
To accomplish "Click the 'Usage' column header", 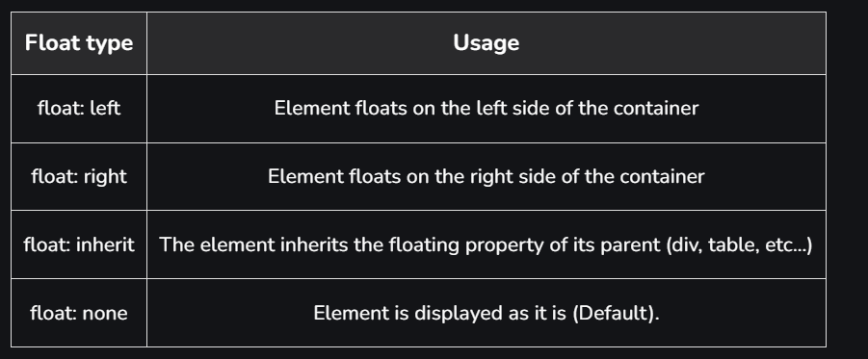I will click(487, 43).
